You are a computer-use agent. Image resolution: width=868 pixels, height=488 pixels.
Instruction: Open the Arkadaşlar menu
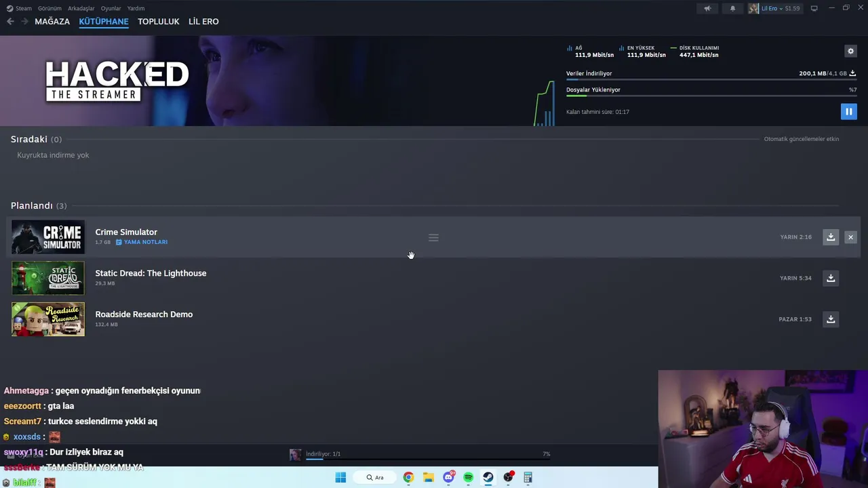tap(81, 8)
